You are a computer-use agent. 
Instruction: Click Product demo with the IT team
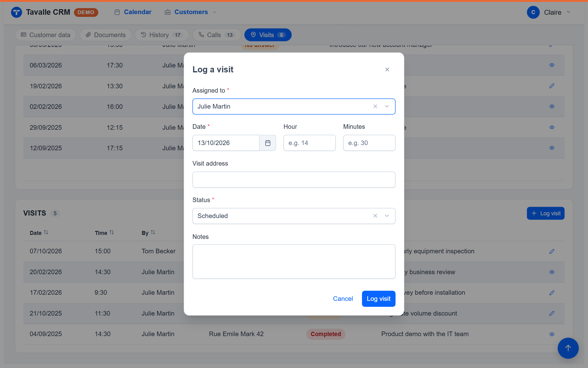click(x=425, y=334)
